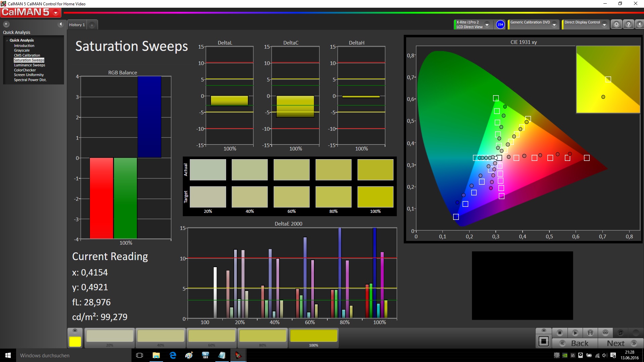
Task: Open the settings gear icon
Action: point(616,24)
